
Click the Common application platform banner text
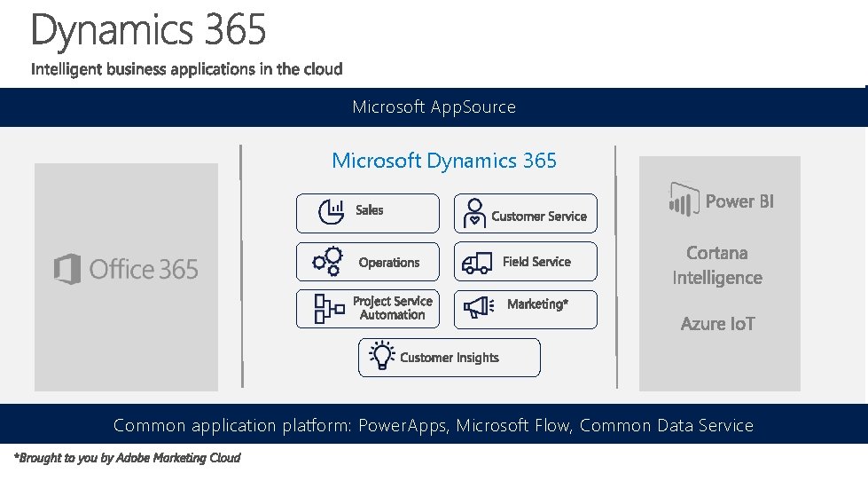(434, 425)
